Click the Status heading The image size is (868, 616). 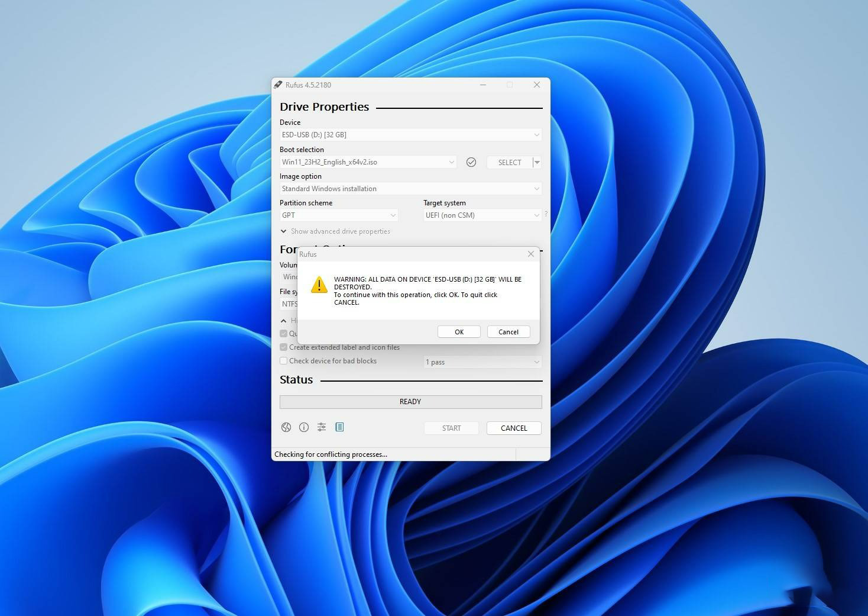(296, 380)
